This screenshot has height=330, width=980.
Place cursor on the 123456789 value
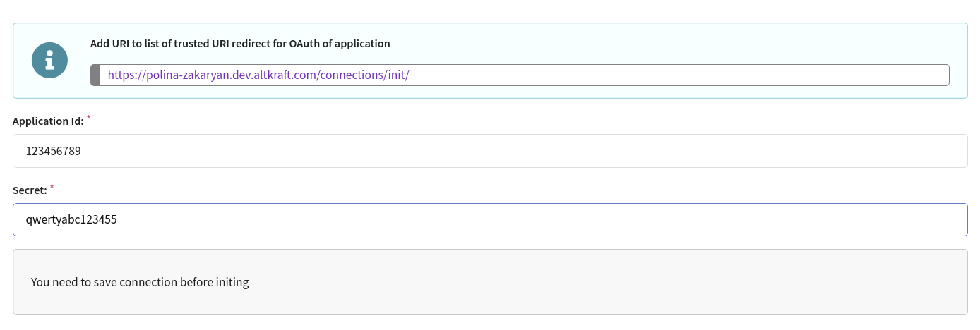point(54,151)
